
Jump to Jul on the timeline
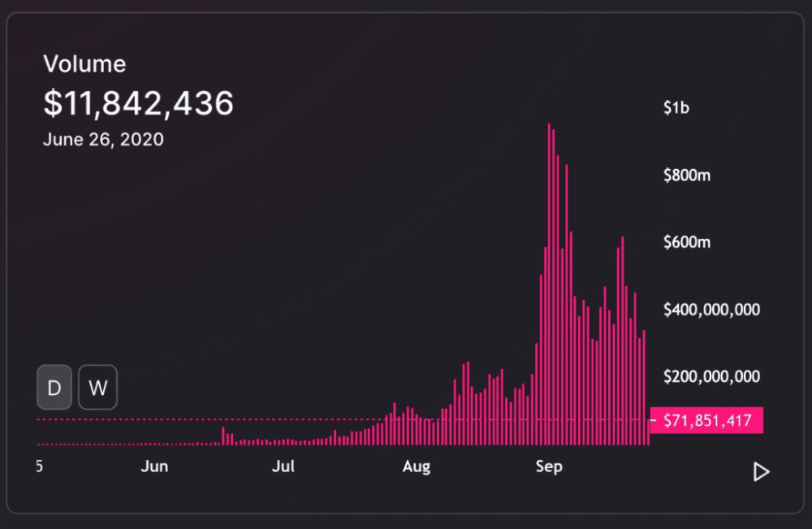click(x=283, y=467)
